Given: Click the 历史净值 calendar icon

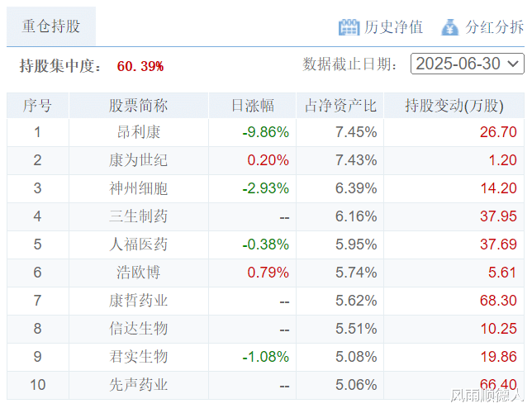Looking at the screenshot, I should click(x=349, y=26).
